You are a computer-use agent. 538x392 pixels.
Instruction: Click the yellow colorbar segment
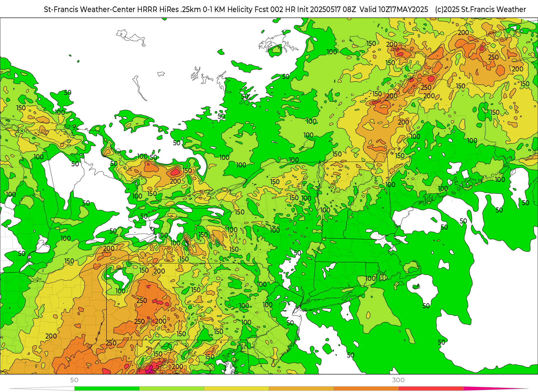[x=236, y=389]
